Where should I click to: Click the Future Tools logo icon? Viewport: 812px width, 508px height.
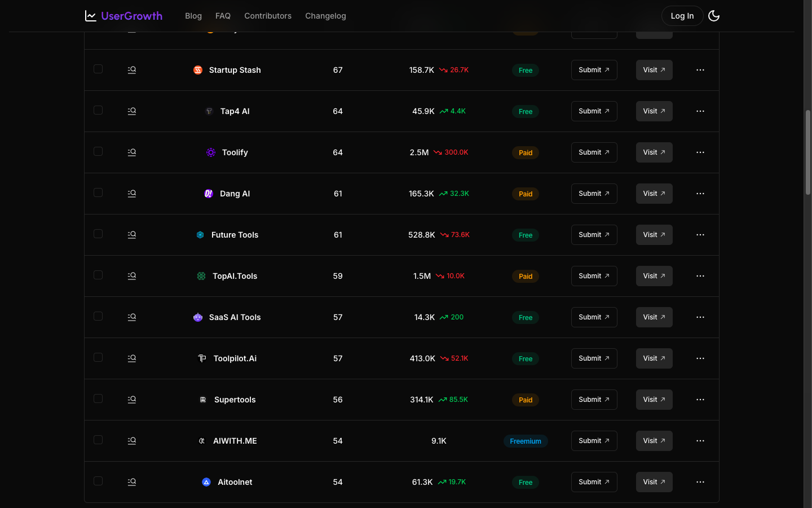point(200,235)
